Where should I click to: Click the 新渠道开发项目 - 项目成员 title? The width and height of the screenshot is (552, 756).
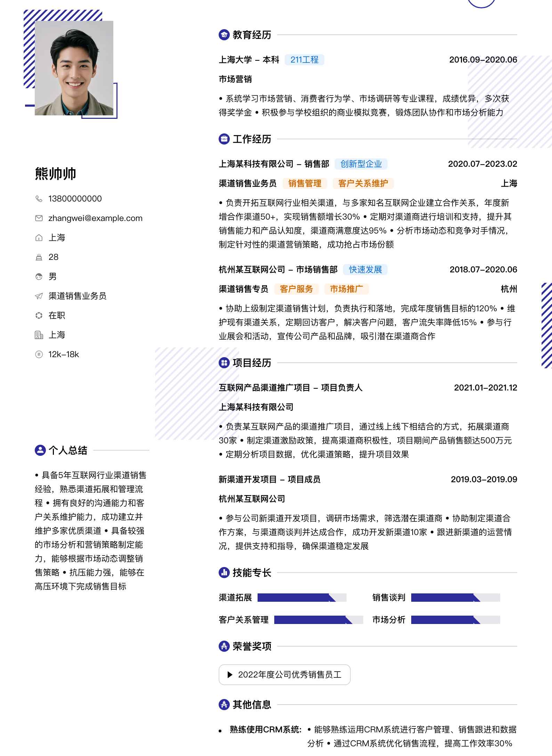coord(270,479)
